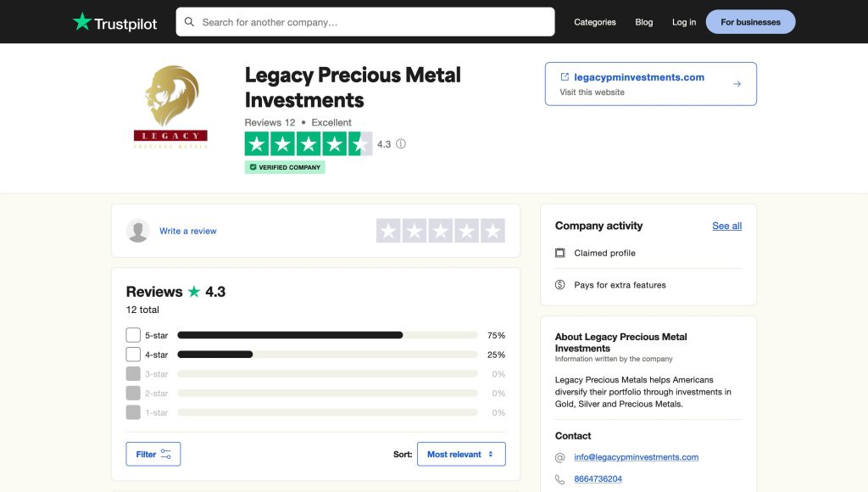Focus the Search for another company field

click(x=373, y=22)
